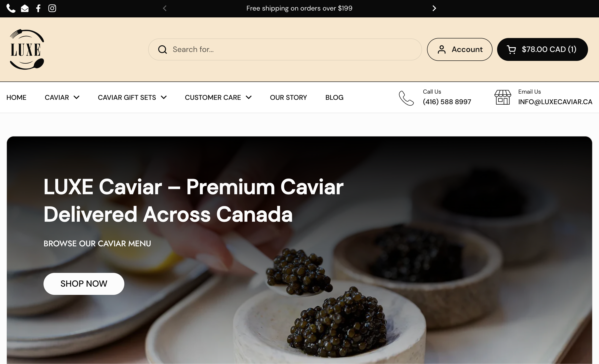Image resolution: width=599 pixels, height=364 pixels.
Task: Expand the CAVIAR dropdown menu
Action: [62, 98]
